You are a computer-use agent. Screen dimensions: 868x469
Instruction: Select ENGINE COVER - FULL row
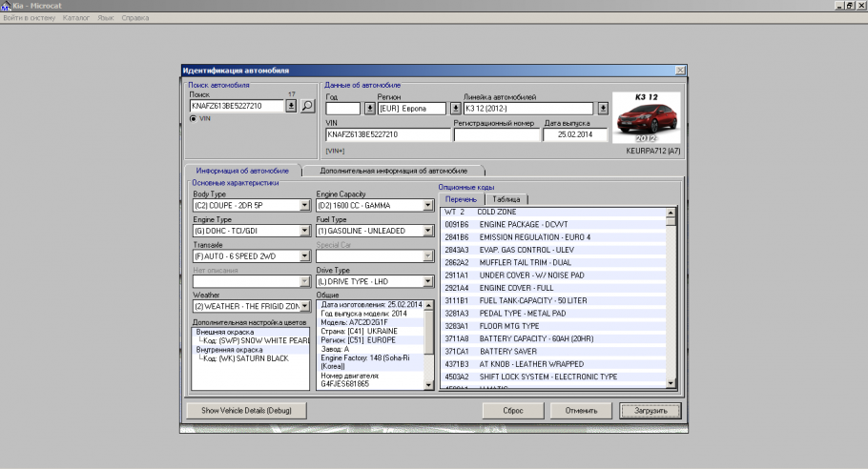coord(553,288)
